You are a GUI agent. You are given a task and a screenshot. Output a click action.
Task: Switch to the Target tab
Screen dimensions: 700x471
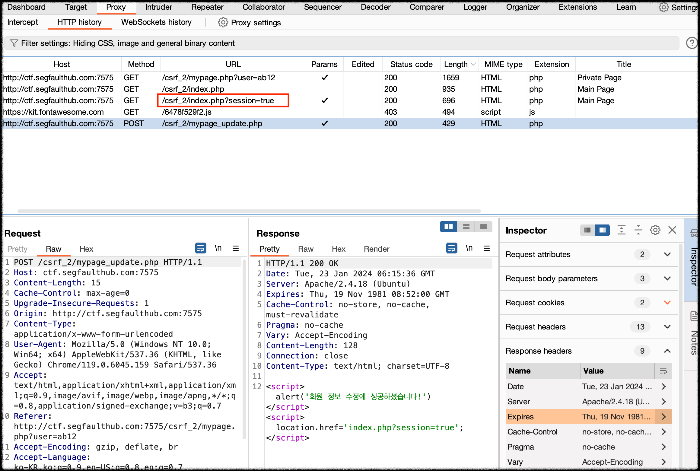[76, 7]
